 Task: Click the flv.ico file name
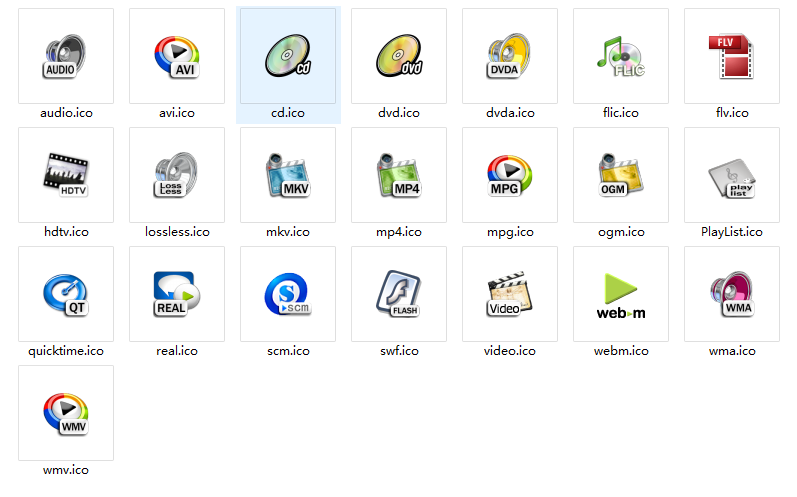click(732, 113)
